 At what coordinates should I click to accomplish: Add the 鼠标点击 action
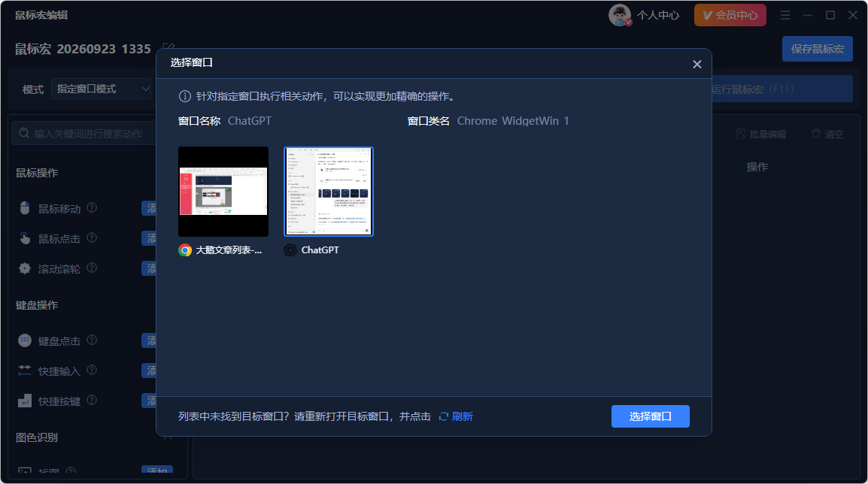150,238
